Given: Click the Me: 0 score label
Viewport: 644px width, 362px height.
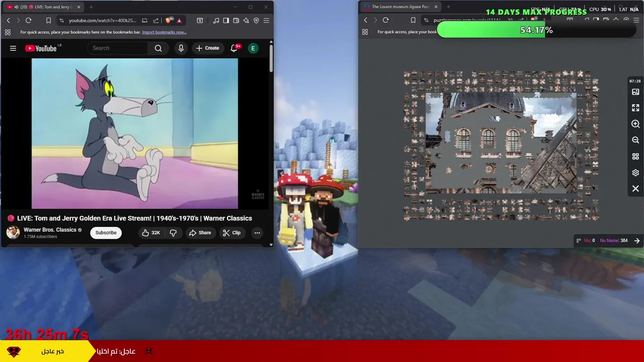Looking at the screenshot, I should (589, 241).
